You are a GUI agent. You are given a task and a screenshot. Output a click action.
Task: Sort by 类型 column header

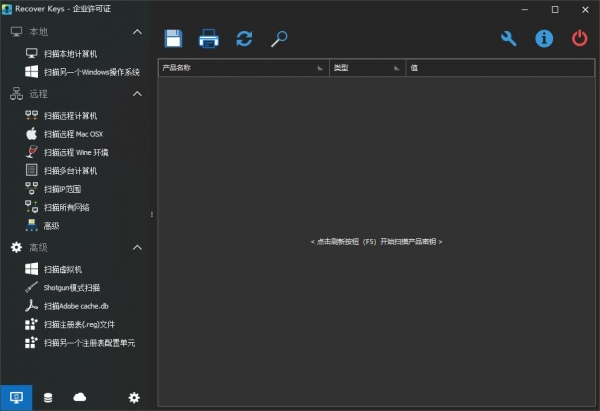pos(366,68)
